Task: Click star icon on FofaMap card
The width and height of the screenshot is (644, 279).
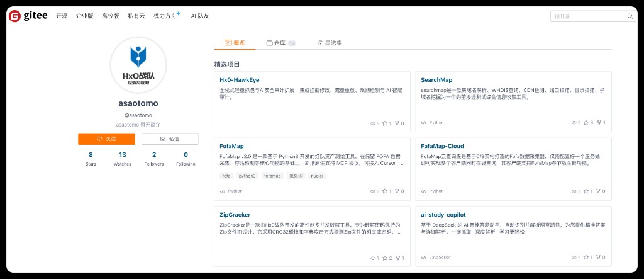Action: pos(385,191)
